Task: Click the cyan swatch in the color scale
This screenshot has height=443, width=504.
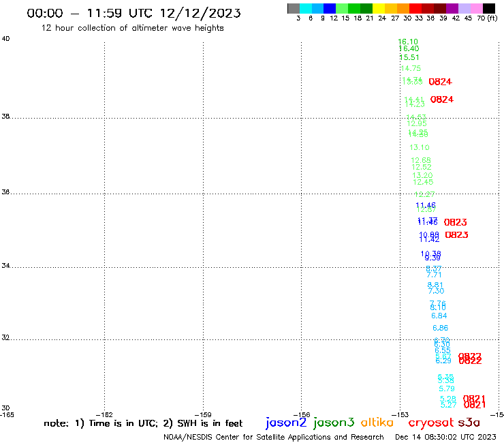Action: pyautogui.click(x=306, y=8)
